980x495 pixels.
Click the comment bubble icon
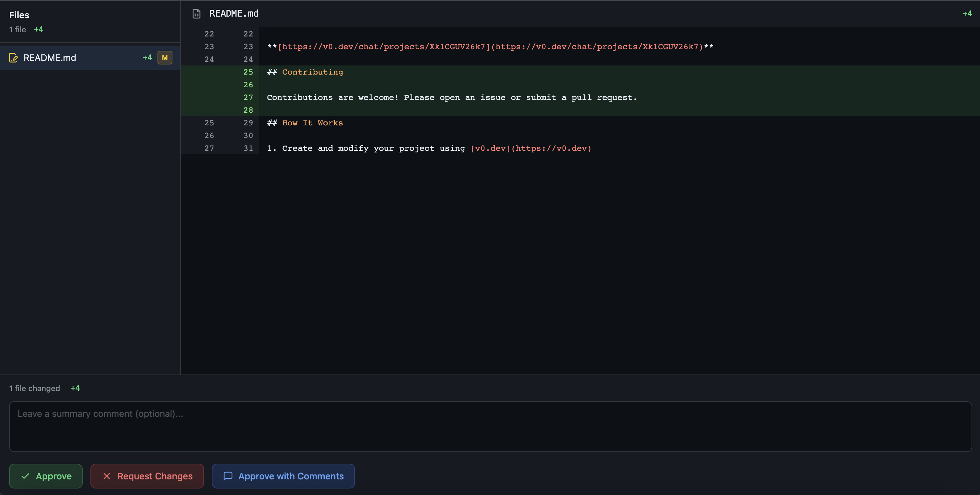(228, 476)
